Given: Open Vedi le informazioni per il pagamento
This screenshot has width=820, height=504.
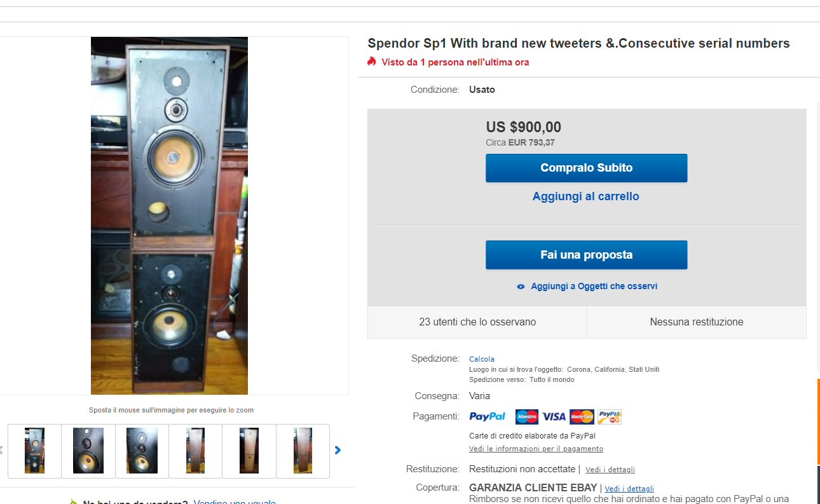Looking at the screenshot, I should (x=536, y=449).
